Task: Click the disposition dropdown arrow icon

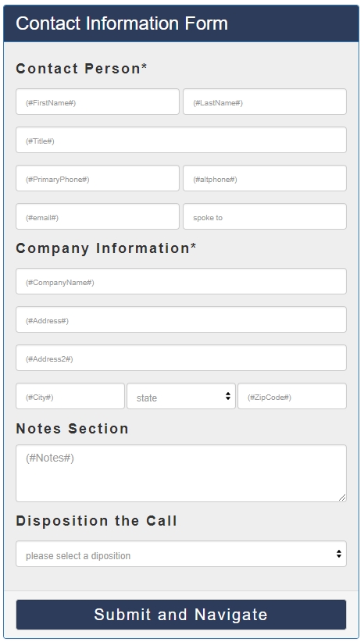Action: point(339,554)
